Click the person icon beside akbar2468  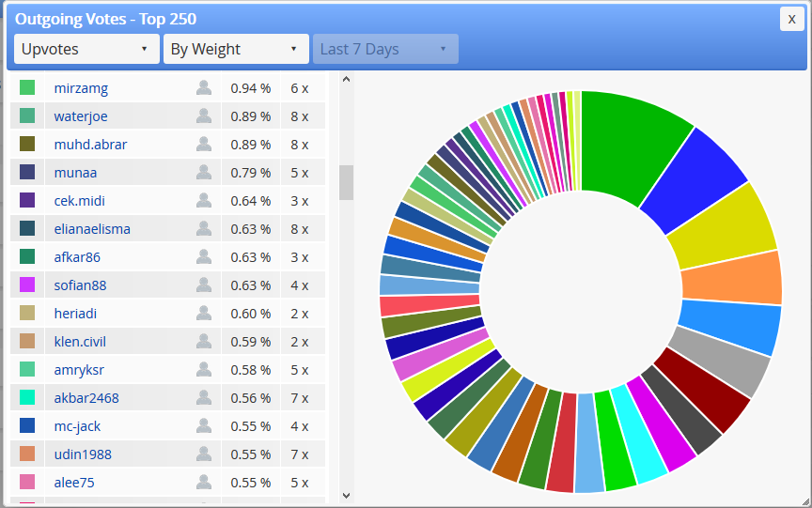click(x=204, y=398)
